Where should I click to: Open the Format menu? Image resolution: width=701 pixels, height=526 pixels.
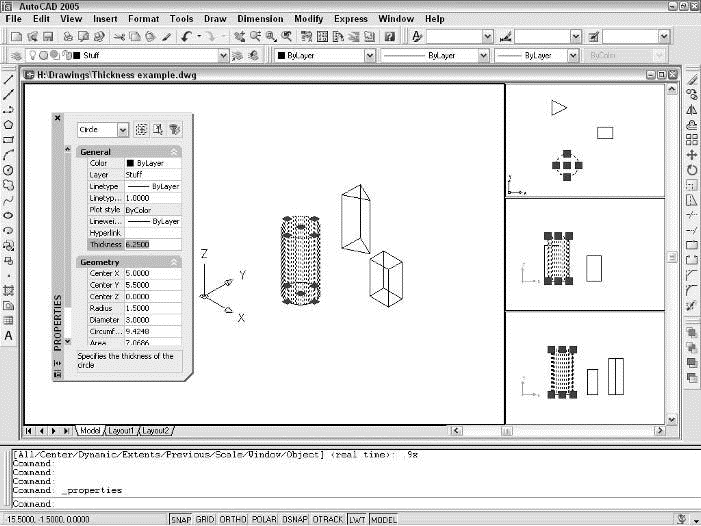(144, 19)
